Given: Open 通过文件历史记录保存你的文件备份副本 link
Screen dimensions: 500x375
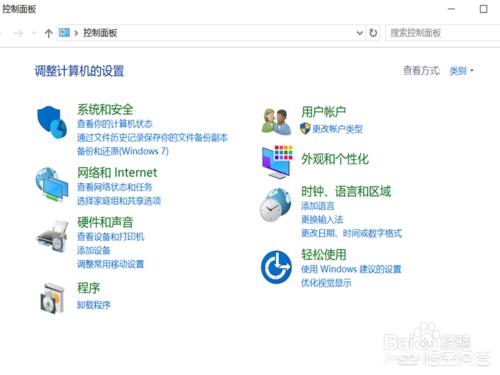Looking at the screenshot, I should (x=153, y=138).
